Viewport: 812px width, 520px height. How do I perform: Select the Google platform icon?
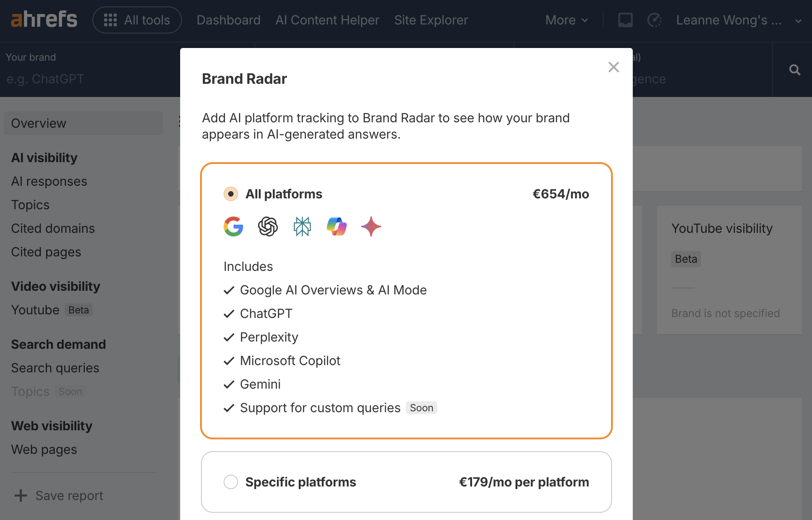(x=233, y=226)
